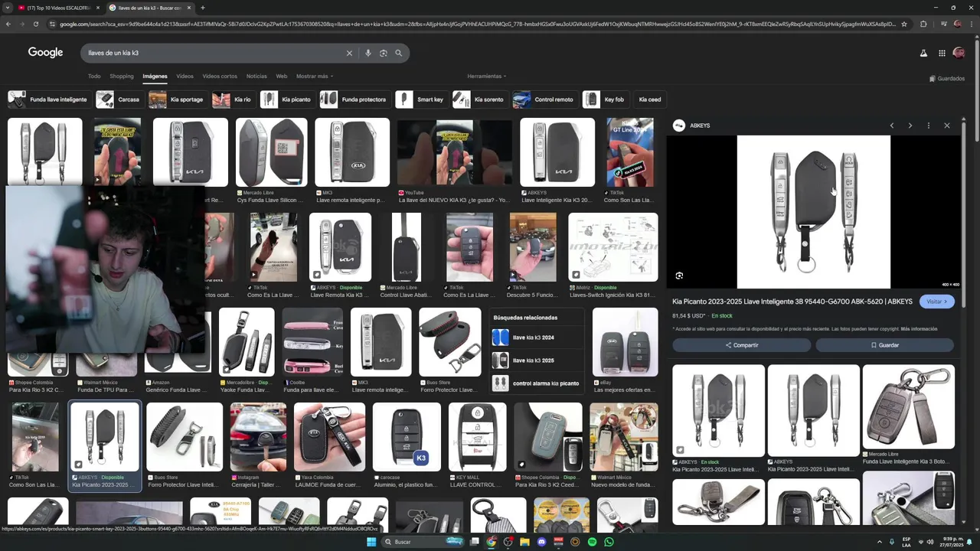The image size is (980, 551).
Task: Clear the Google search box text
Action: point(349,53)
